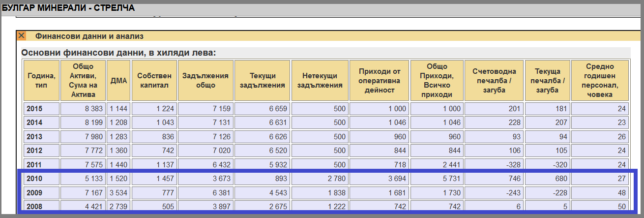This screenshot has width=644, height=218.
Task: Select the Задължения общо column header
Action: (x=205, y=81)
